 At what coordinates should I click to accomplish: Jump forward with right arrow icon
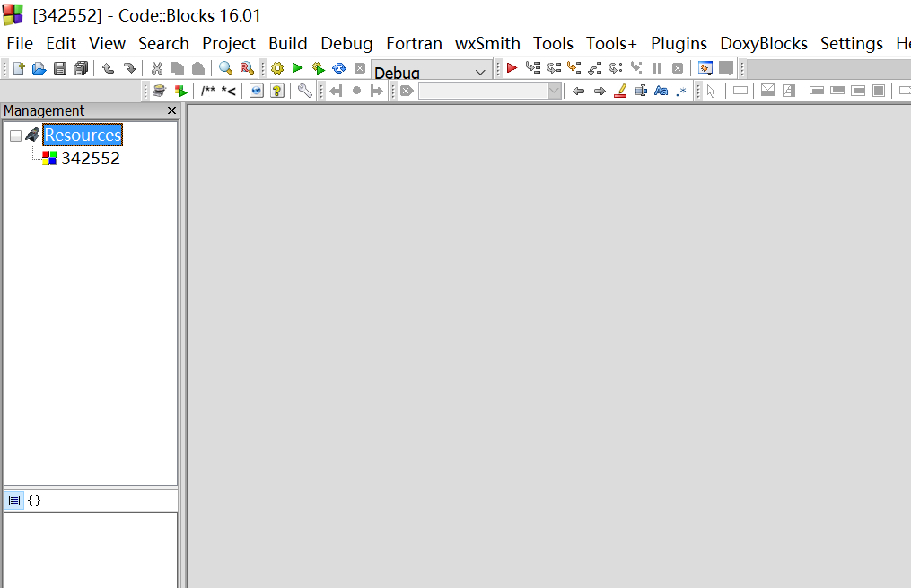click(x=376, y=91)
